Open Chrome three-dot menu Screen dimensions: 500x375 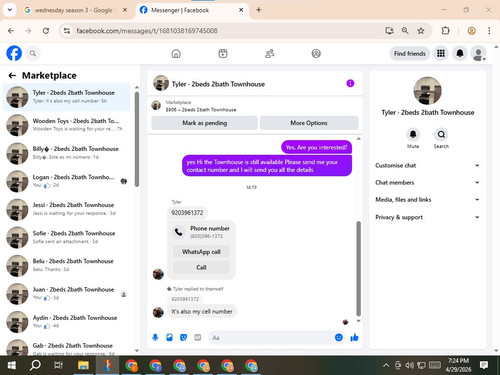click(x=489, y=31)
